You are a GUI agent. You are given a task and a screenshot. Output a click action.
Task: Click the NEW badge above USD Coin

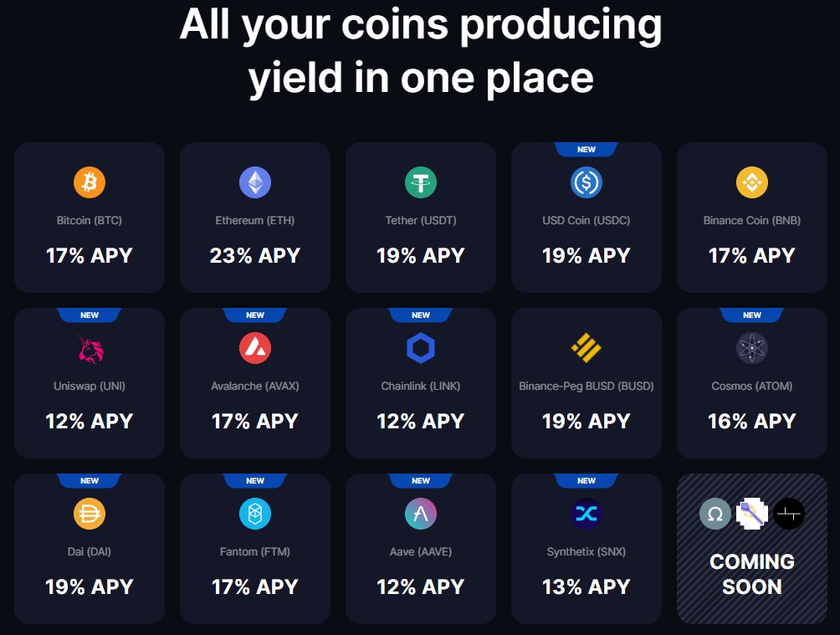pos(586,150)
